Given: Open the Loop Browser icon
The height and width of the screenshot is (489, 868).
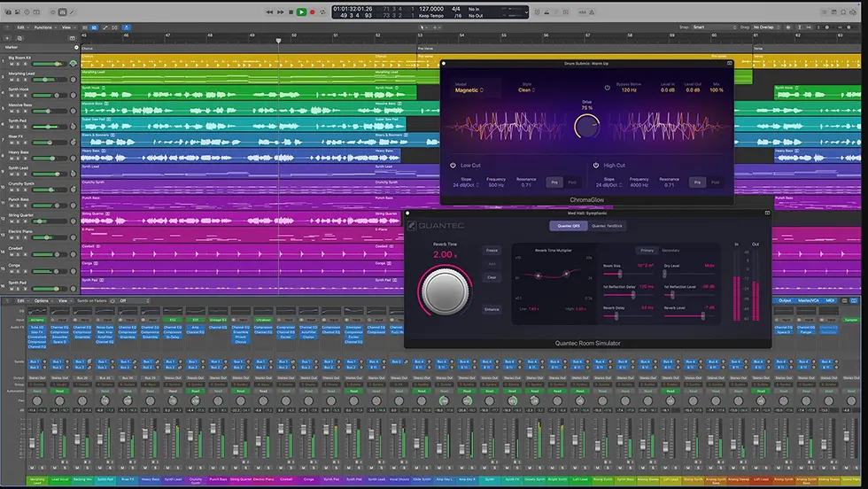Looking at the screenshot, I should tap(843, 12).
